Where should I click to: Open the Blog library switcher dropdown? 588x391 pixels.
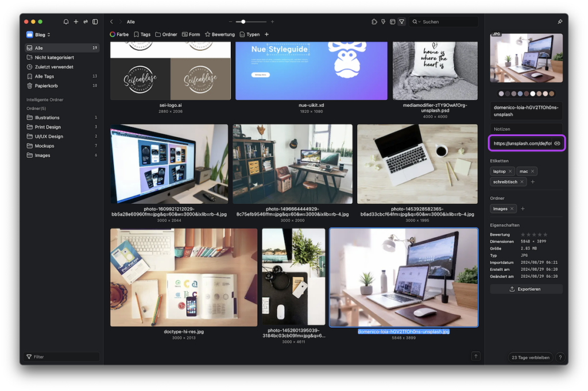pyautogui.click(x=38, y=34)
